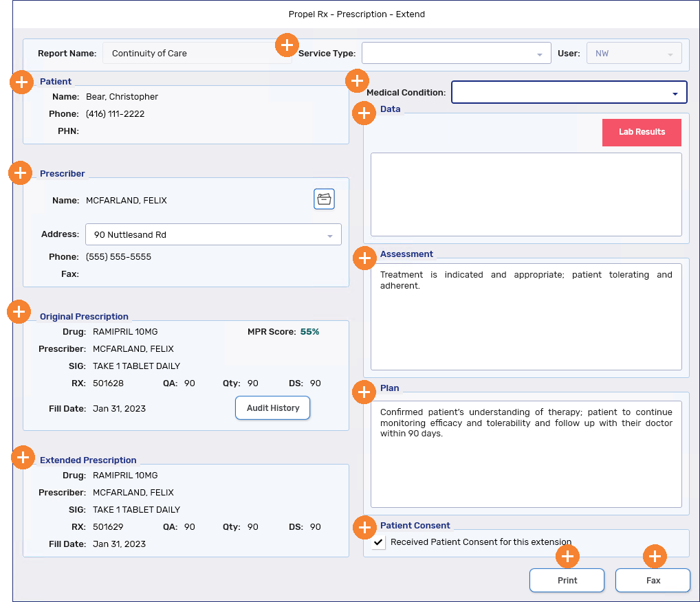Click the Lab Results button

click(641, 132)
